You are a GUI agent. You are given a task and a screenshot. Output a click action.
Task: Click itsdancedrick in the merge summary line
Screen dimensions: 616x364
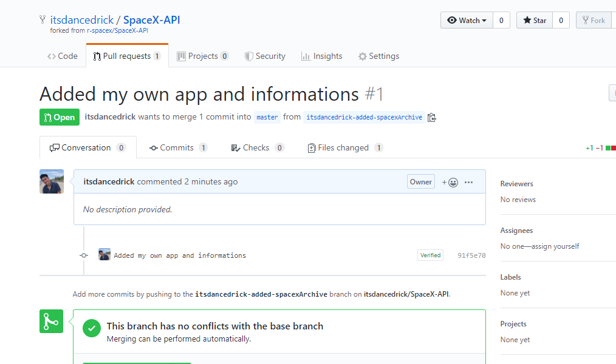pos(110,117)
